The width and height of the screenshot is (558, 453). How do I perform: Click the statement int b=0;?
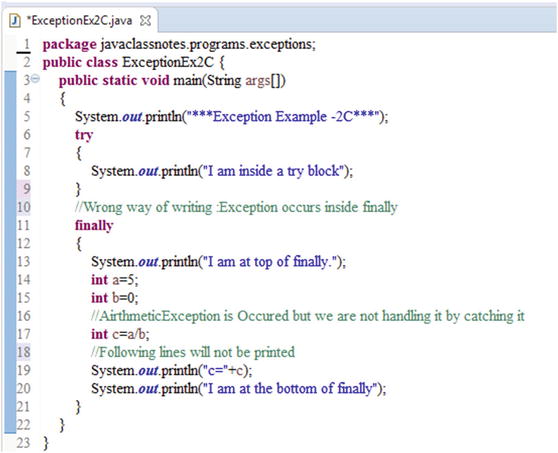coord(115,298)
